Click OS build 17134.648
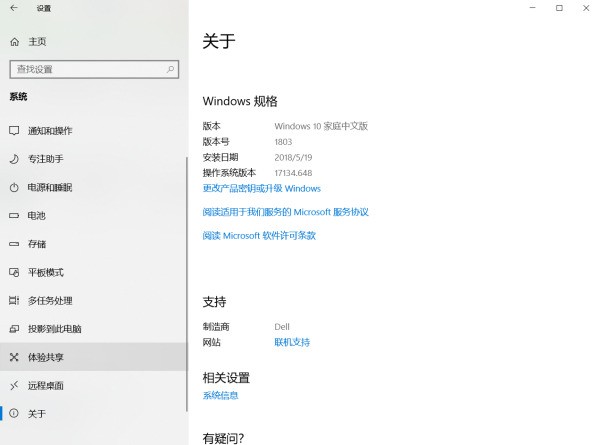600x445 pixels. point(293,173)
